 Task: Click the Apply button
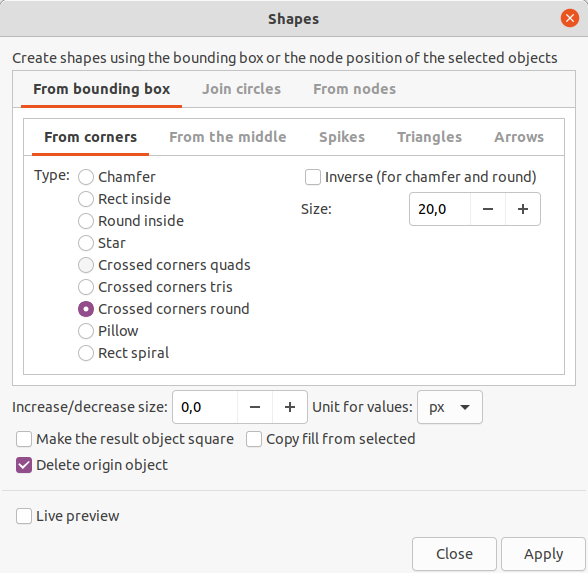pos(543,554)
